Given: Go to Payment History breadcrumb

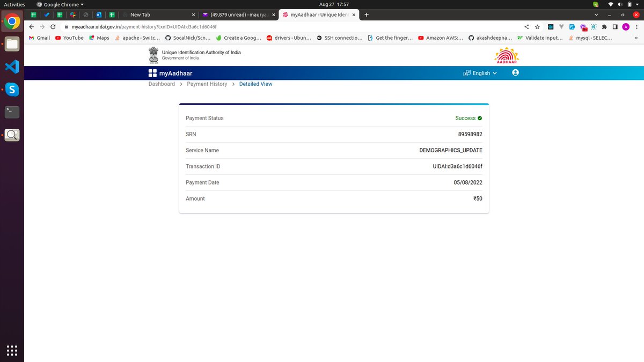Looking at the screenshot, I should point(207,84).
